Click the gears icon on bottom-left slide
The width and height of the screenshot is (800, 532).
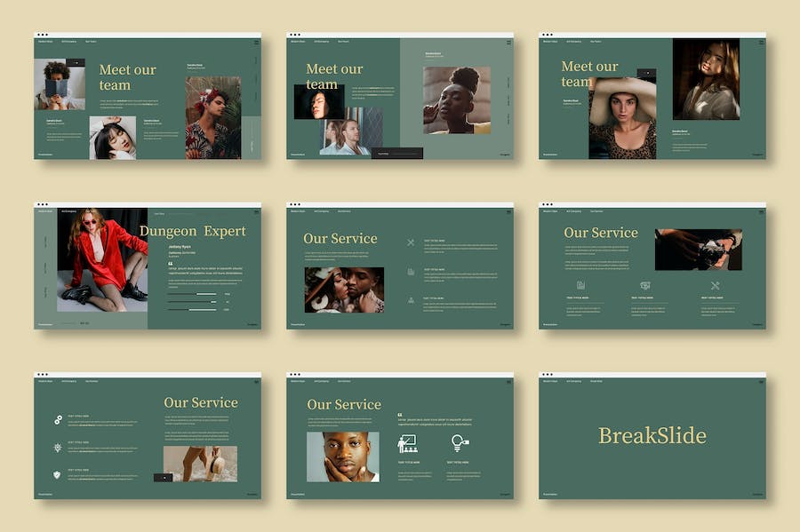pyautogui.click(x=58, y=419)
